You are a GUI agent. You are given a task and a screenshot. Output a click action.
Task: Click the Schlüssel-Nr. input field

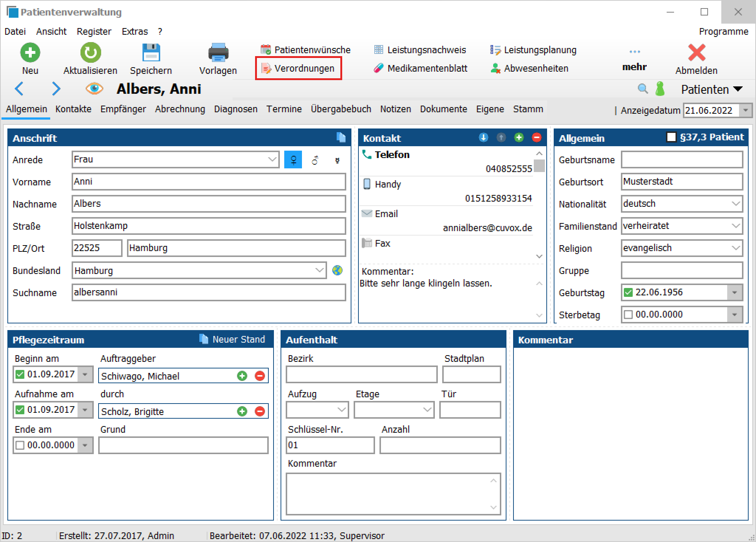click(x=330, y=445)
